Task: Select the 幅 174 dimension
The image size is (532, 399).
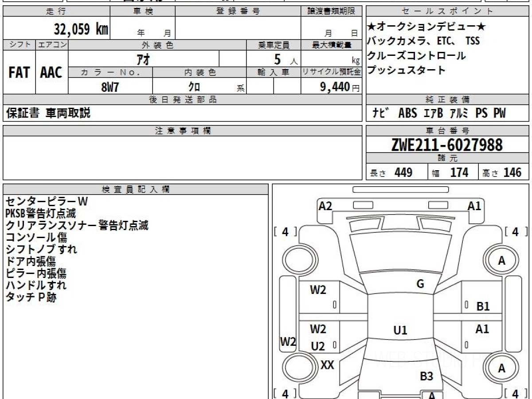Action: (x=450, y=172)
